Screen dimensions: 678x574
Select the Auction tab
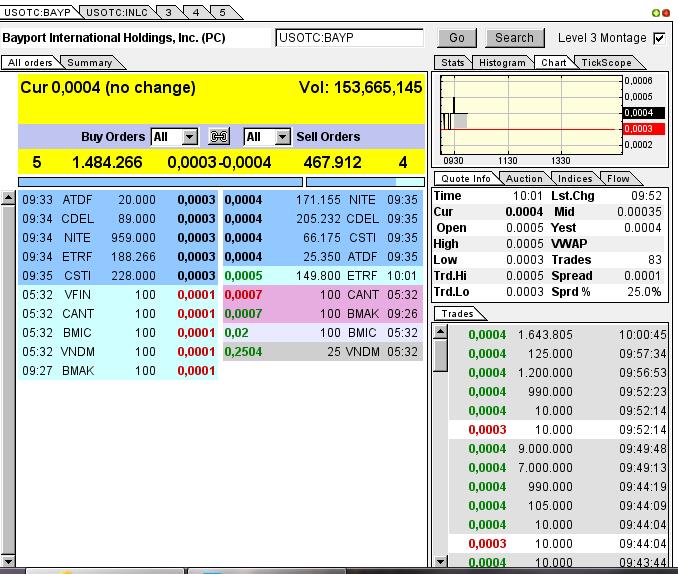pos(524,179)
